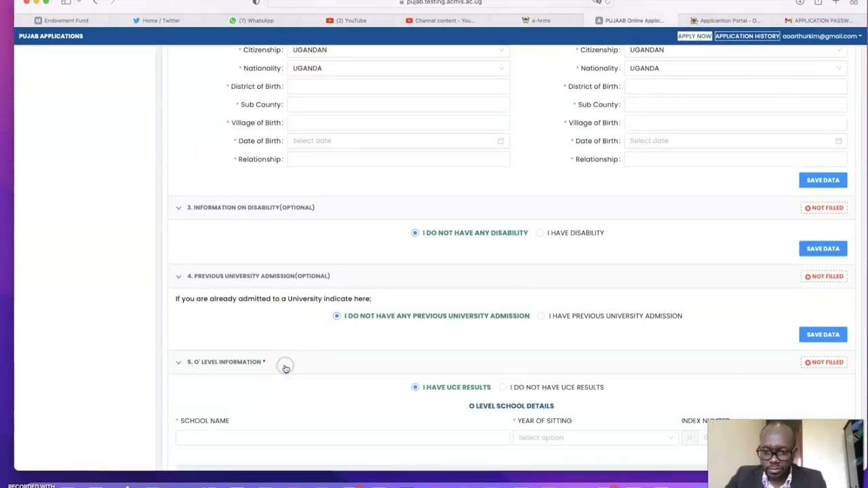The image size is (868, 488).
Task: Select 'I DO NOT HAVE UCE RESULTS' radio
Action: click(502, 388)
